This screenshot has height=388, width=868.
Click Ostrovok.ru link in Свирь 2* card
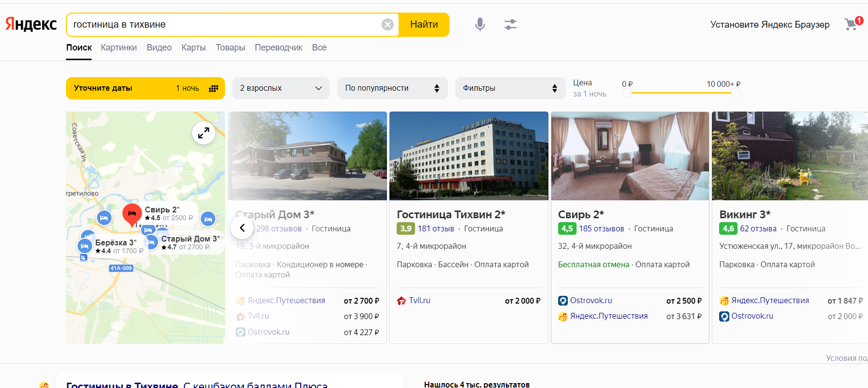click(591, 301)
